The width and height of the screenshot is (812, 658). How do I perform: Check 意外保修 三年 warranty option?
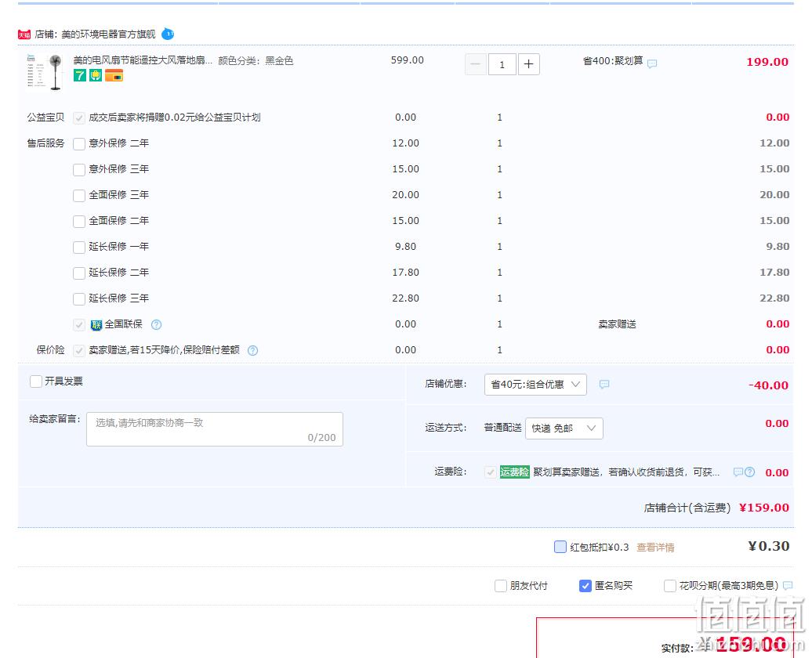[x=79, y=170]
